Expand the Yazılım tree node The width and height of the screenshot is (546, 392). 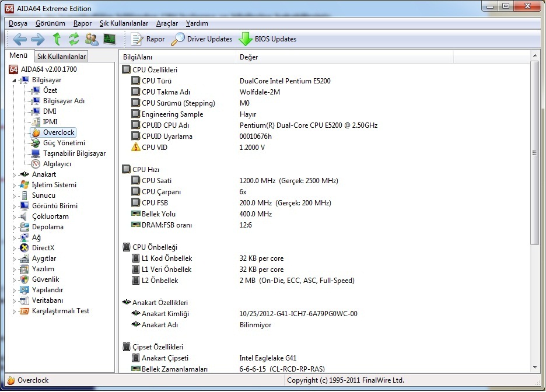14,269
